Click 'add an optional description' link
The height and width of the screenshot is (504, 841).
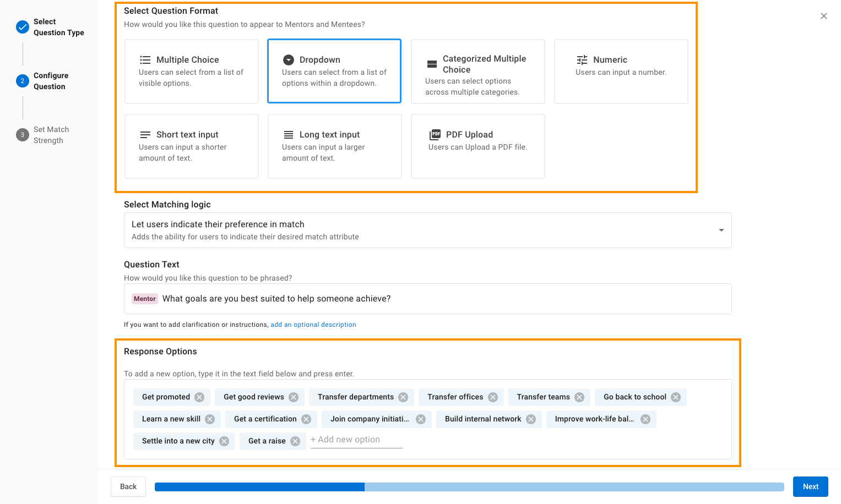point(313,325)
